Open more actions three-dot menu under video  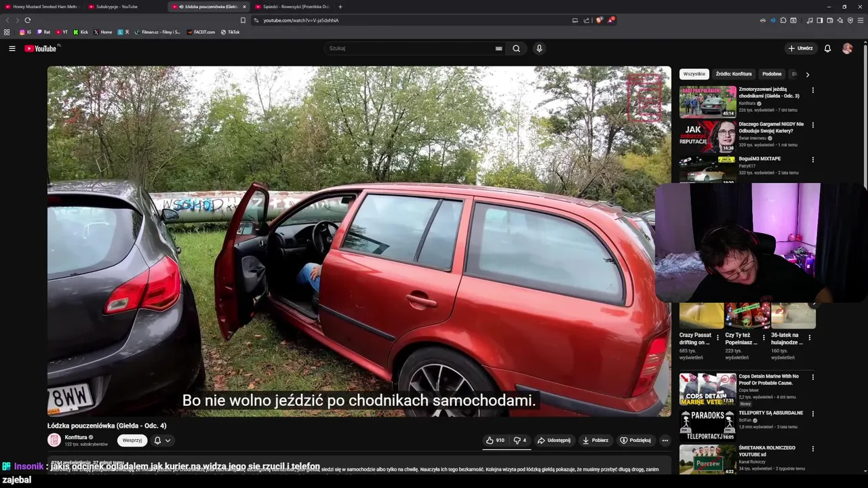click(x=665, y=441)
